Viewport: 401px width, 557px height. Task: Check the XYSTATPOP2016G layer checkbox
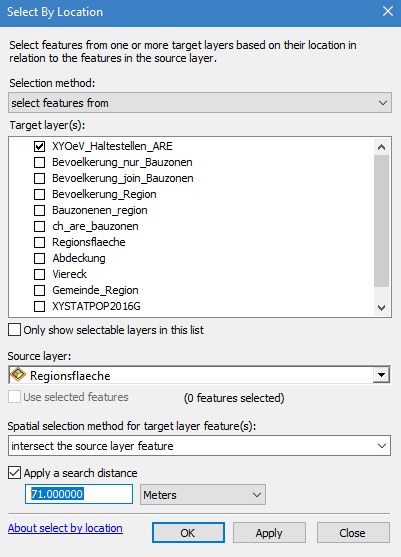[39, 306]
